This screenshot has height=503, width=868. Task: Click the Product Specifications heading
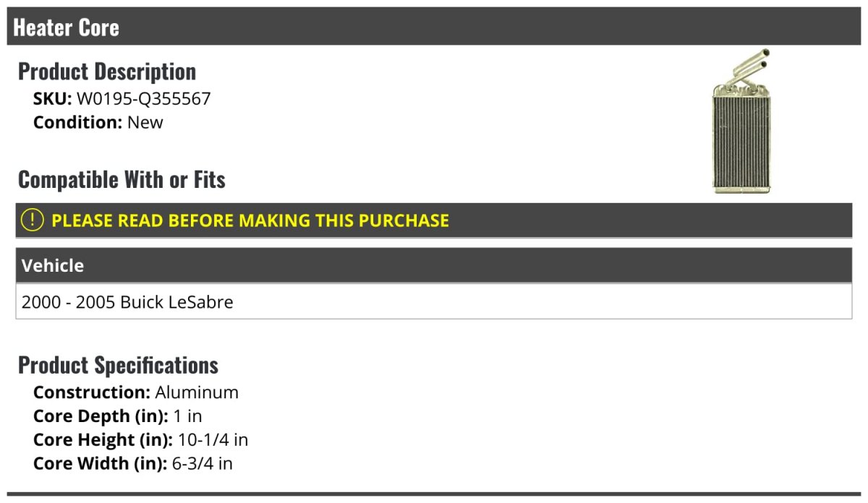(x=118, y=365)
